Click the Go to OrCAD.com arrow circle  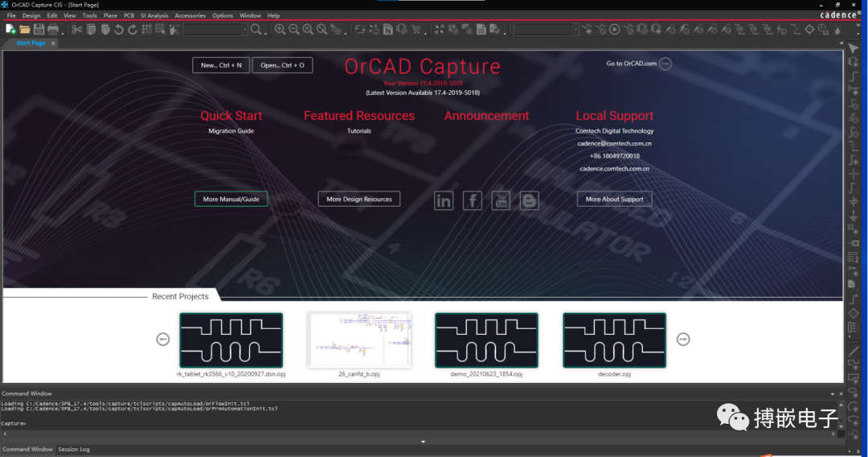pos(665,64)
